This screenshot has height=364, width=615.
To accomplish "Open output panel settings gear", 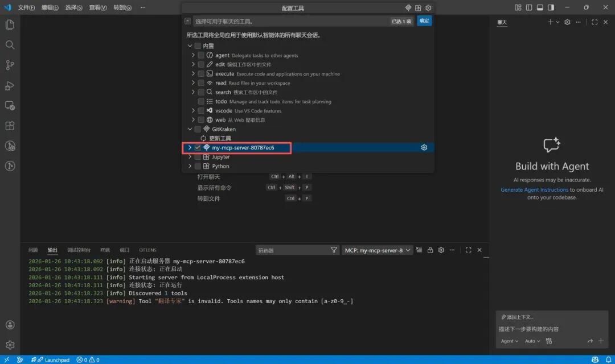I will [441, 250].
